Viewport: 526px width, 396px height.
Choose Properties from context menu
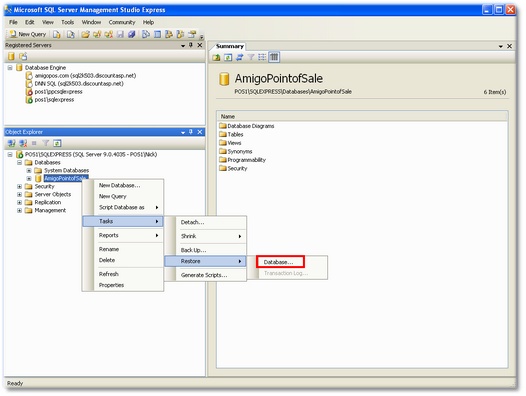pyautogui.click(x=123, y=285)
